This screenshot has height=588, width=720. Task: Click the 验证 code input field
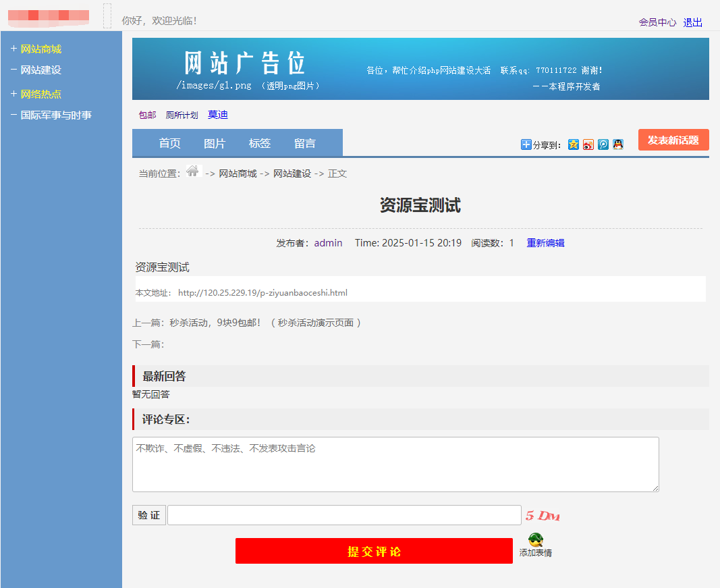pos(344,515)
